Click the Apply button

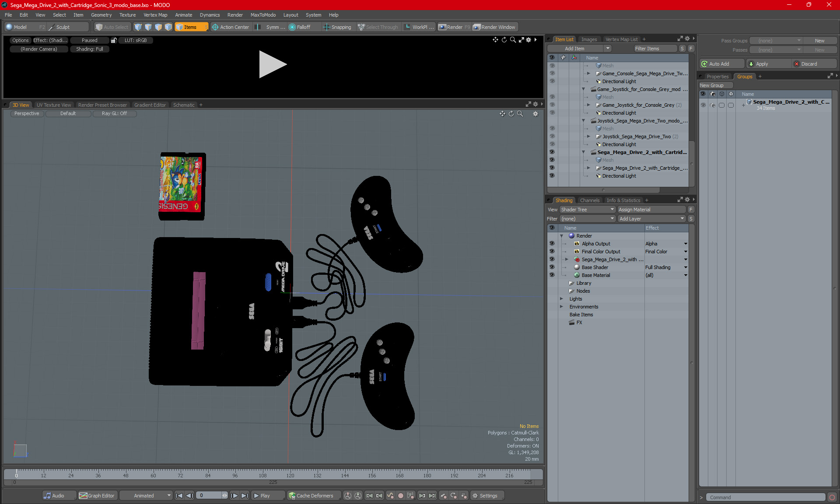(x=769, y=64)
